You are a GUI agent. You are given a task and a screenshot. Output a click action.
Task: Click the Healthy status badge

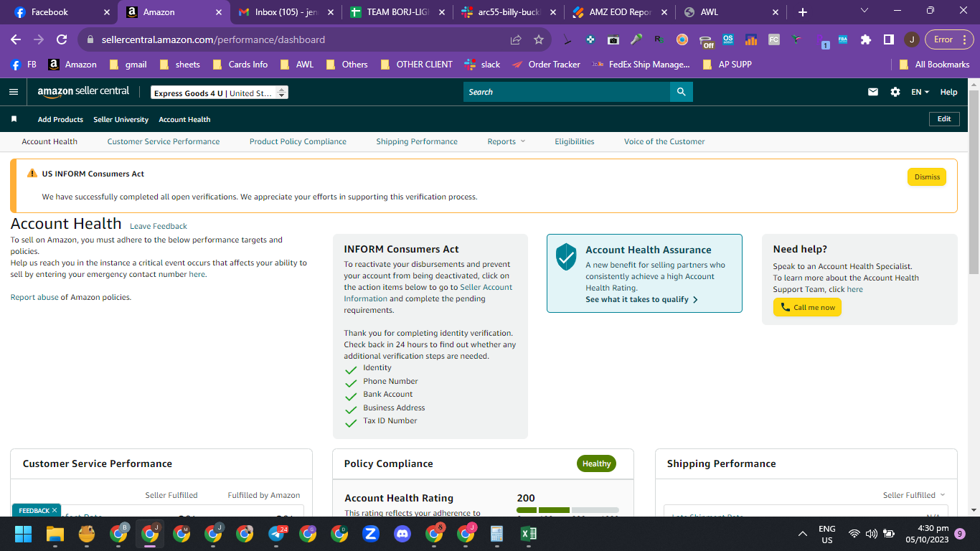(x=596, y=463)
